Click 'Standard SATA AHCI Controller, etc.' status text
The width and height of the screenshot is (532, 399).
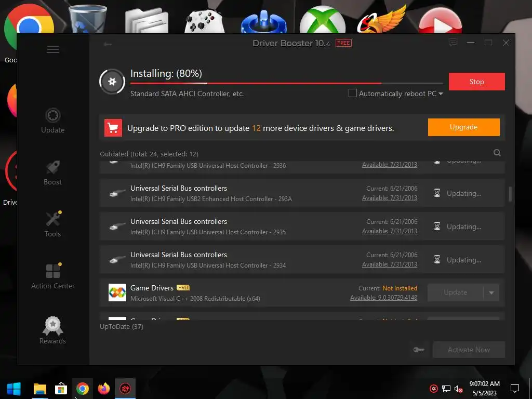click(x=187, y=94)
